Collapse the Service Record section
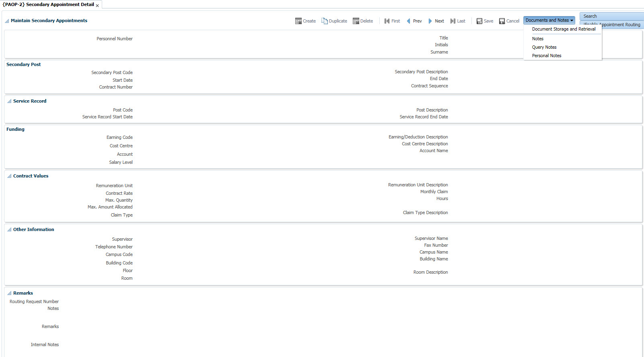Image resolution: width=644 pixels, height=357 pixels. click(x=9, y=101)
